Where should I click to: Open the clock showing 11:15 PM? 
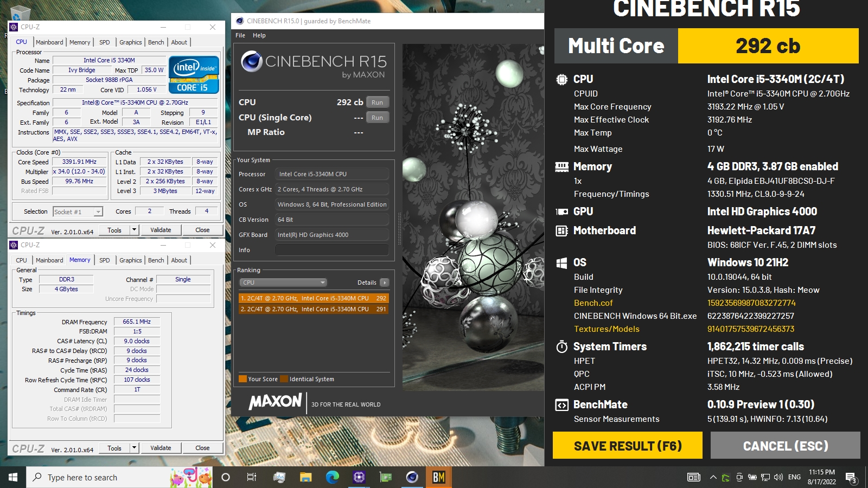[822, 477]
